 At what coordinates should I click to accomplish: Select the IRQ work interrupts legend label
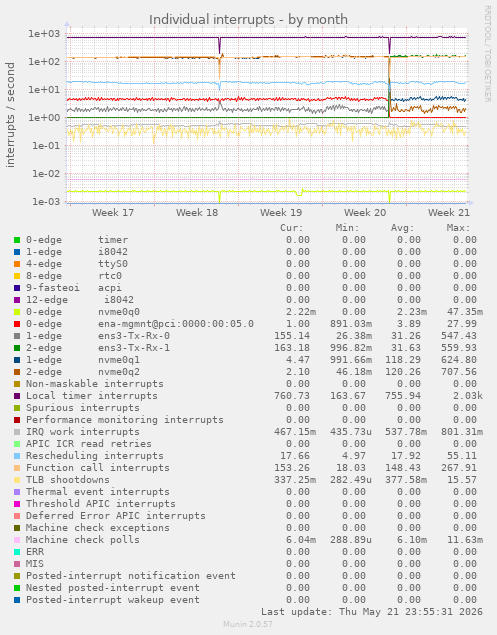point(83,432)
